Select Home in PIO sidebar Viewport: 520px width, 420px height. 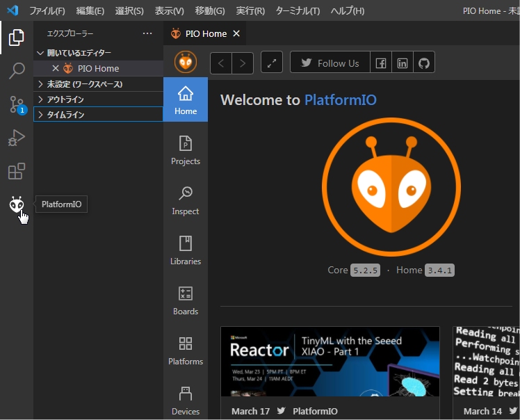[x=186, y=99]
